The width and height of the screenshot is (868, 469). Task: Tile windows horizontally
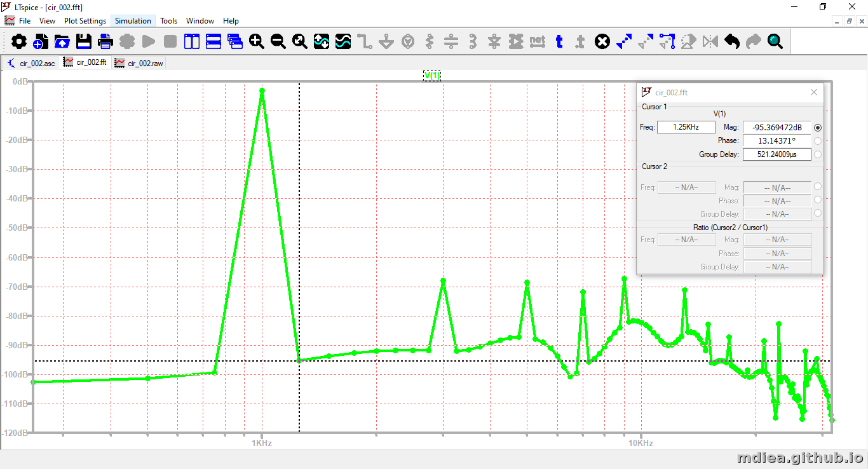(x=214, y=42)
